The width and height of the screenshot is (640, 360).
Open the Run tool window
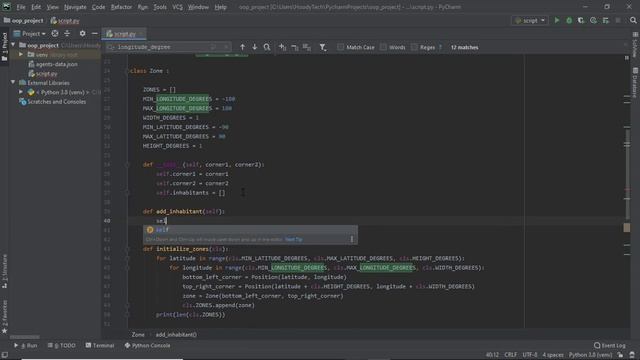click(26, 346)
